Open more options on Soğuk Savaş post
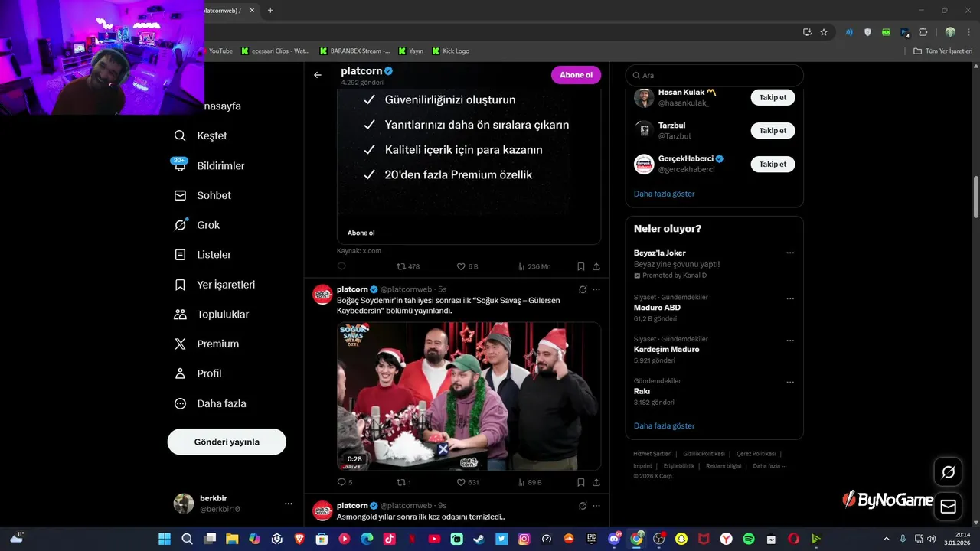980x551 pixels. [x=596, y=289]
